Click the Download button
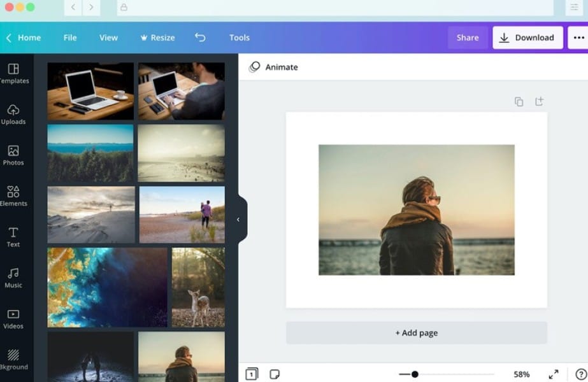 click(527, 38)
